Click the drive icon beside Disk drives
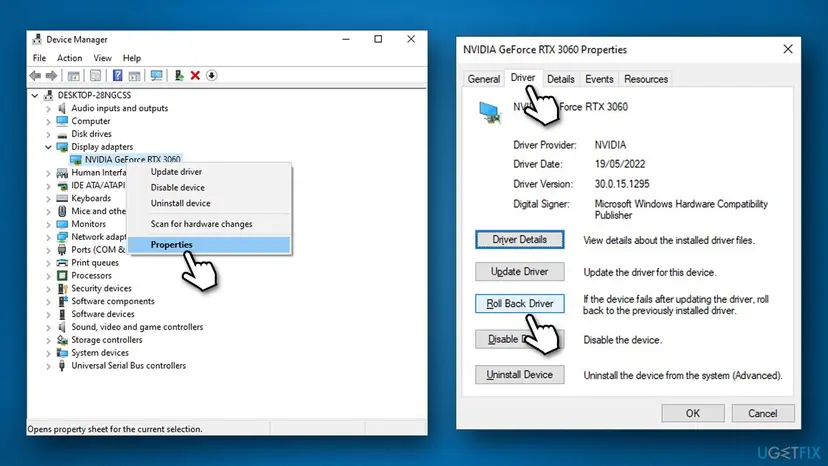Viewport: 828px width, 466px height. 62,134
